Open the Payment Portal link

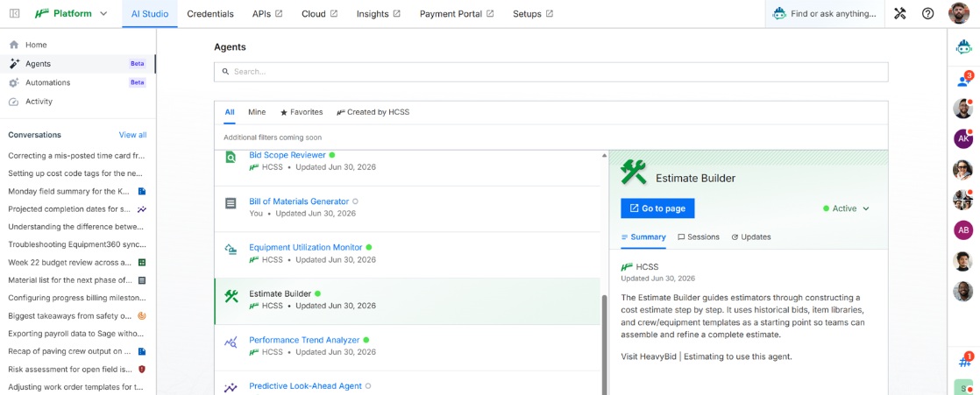pos(457,14)
